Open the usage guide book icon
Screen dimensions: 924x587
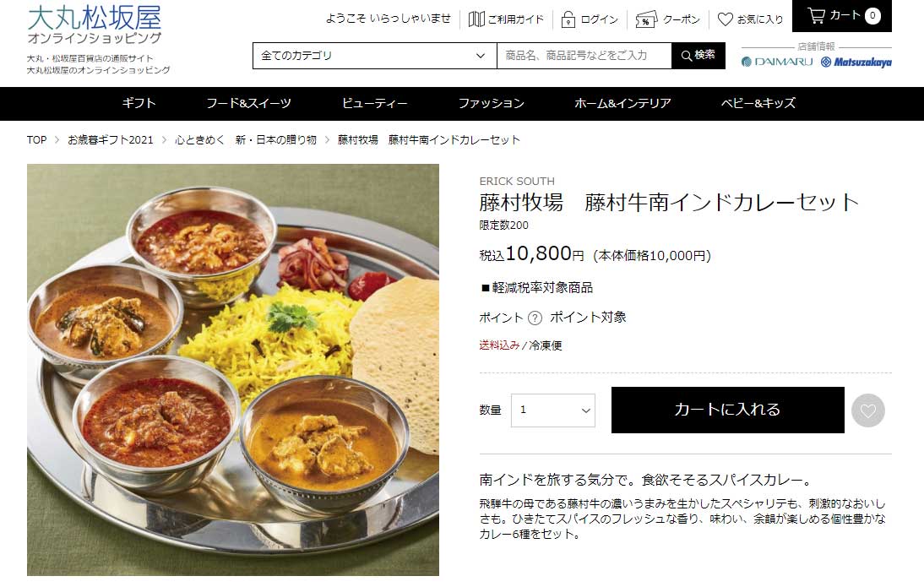point(476,19)
